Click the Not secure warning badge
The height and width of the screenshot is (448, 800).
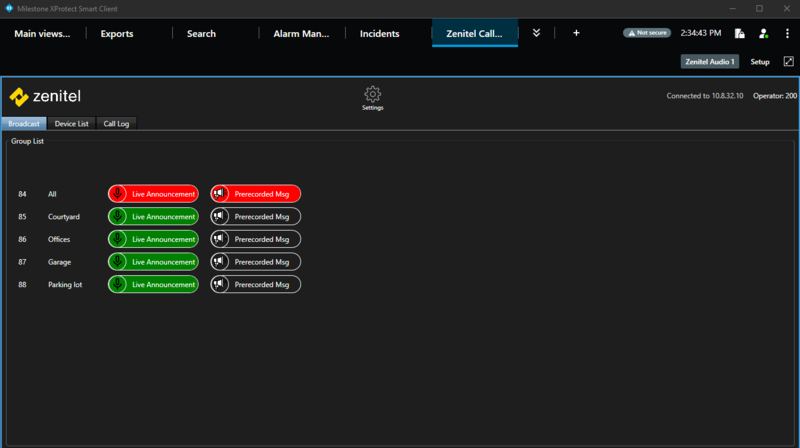pos(647,33)
